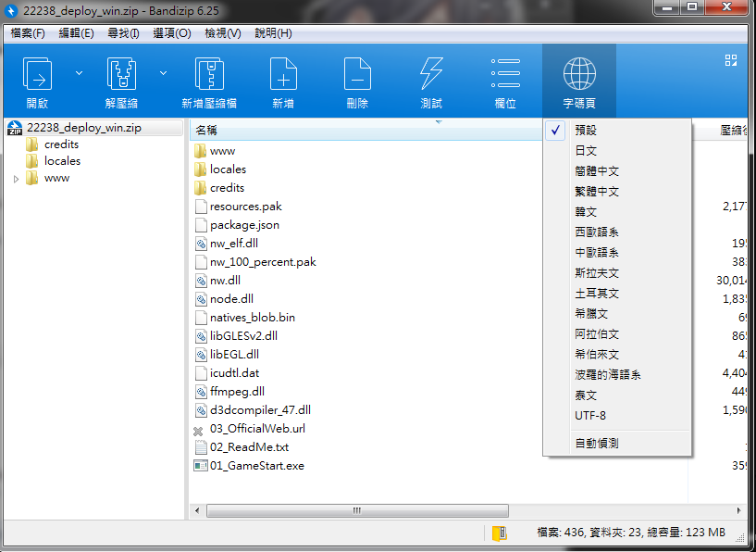Choose 阿拉伯文 code page
Image resolution: width=756 pixels, height=552 pixels.
[x=617, y=334]
